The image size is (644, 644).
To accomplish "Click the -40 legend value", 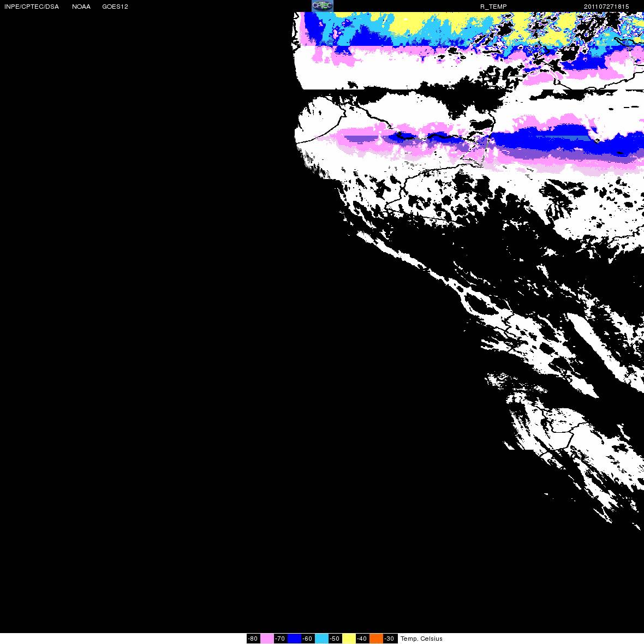I will pyautogui.click(x=363, y=639).
